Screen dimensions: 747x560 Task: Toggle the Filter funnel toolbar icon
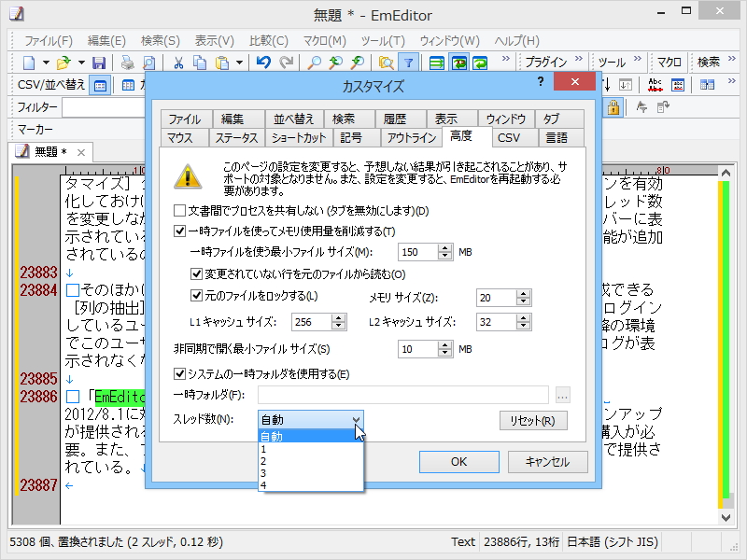click(x=408, y=63)
